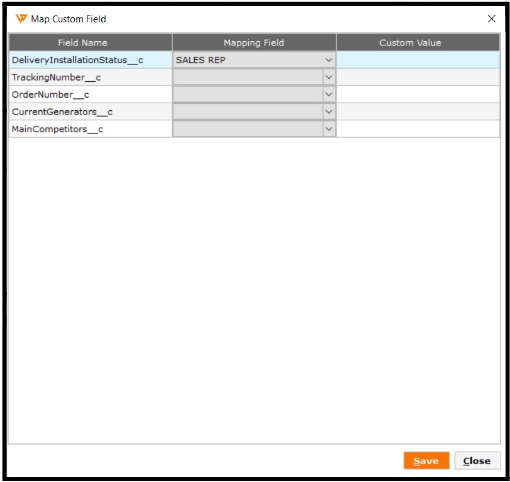This screenshot has height=482, width=510.
Task: Select the DeliveryInstallationStatus__c field row
Action: pyautogui.click(x=254, y=60)
